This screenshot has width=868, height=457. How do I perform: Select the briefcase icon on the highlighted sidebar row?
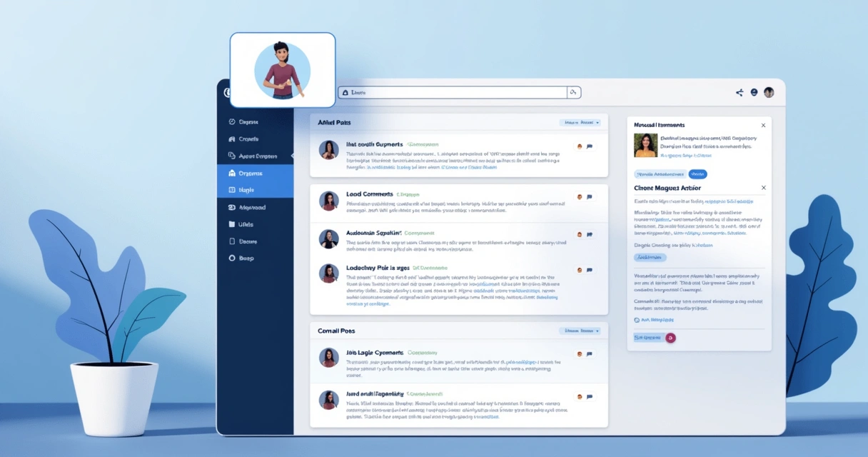[232, 173]
